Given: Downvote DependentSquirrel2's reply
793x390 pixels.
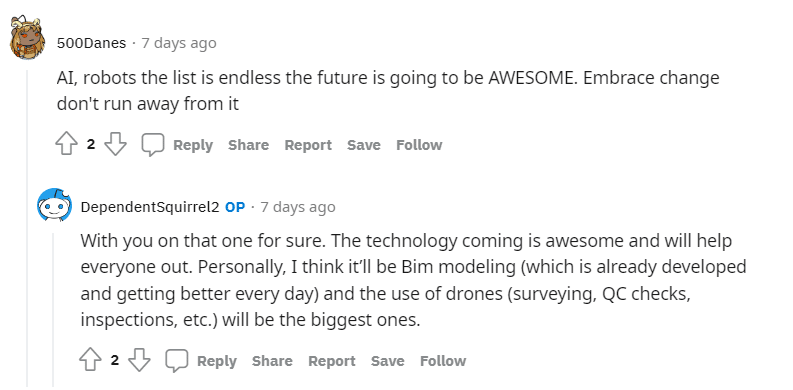Looking at the screenshot, I should (x=139, y=361).
